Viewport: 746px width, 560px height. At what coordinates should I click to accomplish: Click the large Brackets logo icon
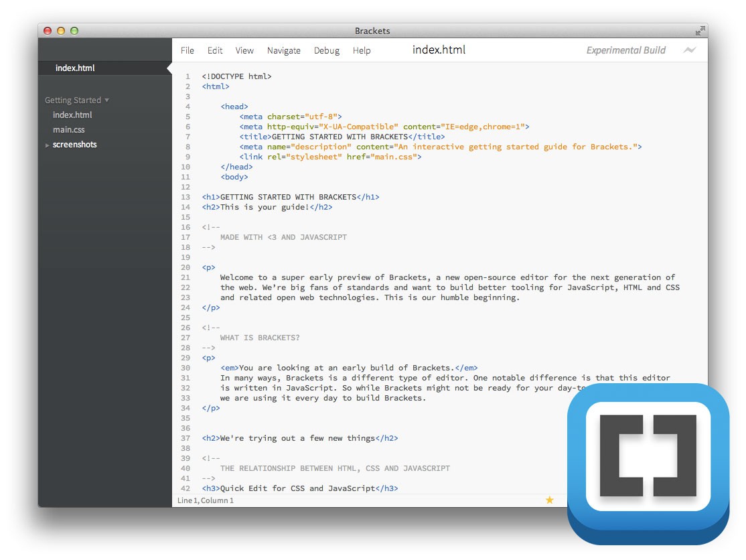[x=648, y=464]
